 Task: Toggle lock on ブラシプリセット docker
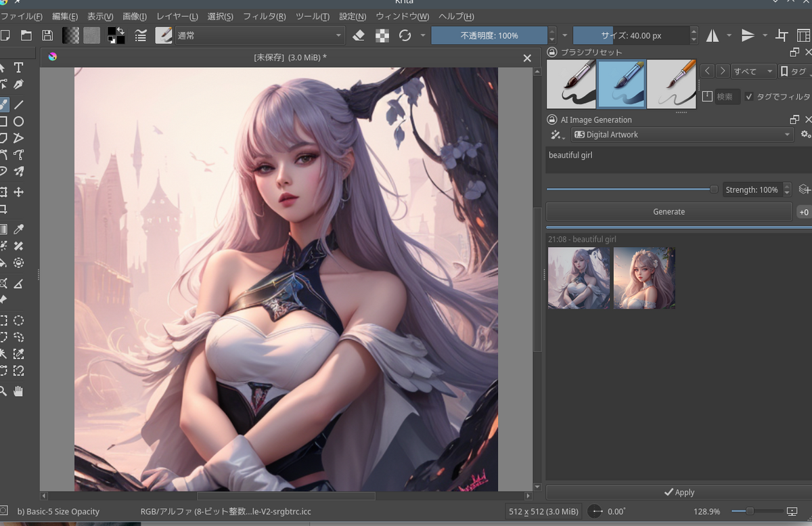552,52
